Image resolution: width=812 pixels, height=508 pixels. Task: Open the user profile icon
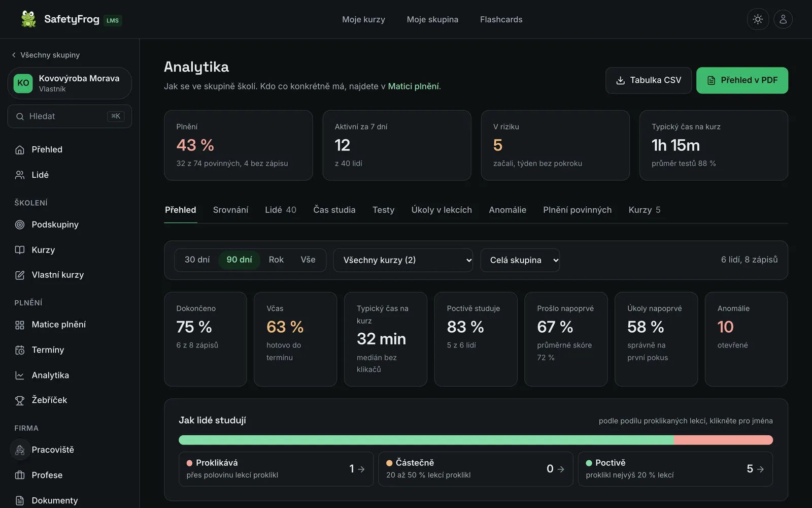point(783,19)
